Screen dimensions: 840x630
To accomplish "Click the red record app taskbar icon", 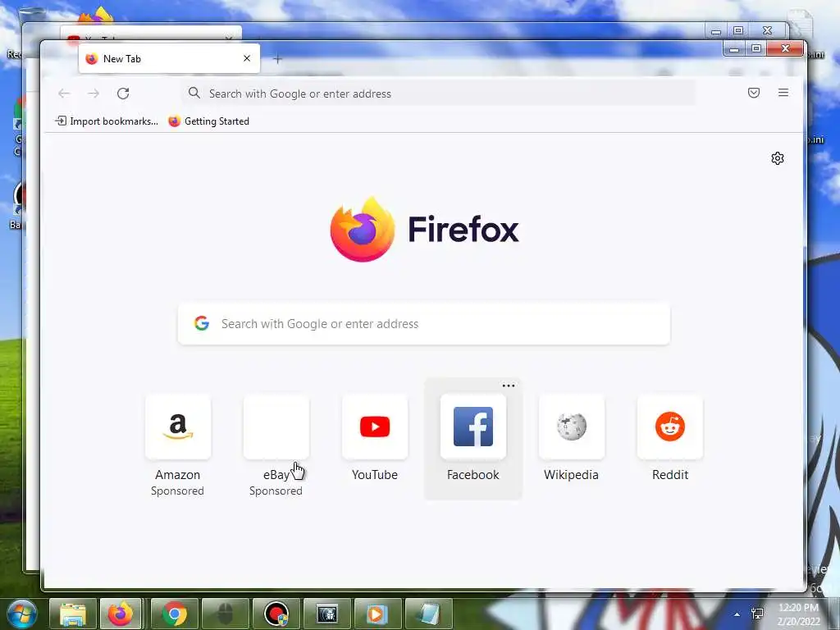I will click(276, 614).
